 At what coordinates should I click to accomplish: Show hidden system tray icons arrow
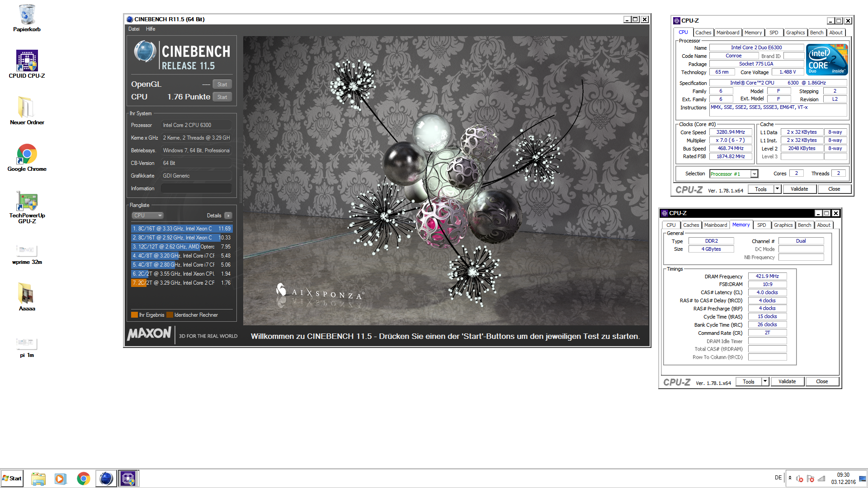pyautogui.click(x=790, y=478)
